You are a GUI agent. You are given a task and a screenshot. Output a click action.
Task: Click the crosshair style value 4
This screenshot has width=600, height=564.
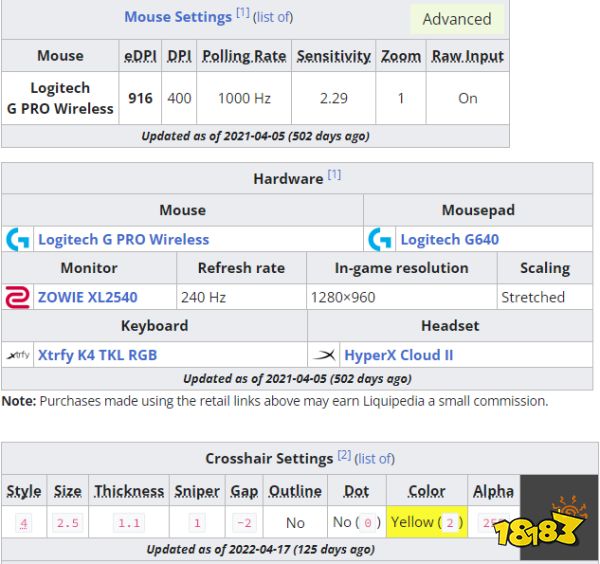tap(24, 523)
